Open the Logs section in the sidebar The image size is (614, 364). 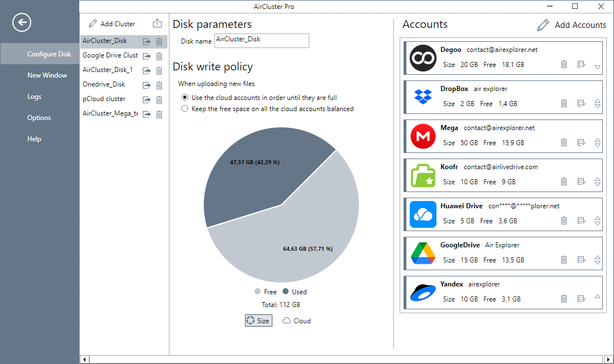[34, 96]
